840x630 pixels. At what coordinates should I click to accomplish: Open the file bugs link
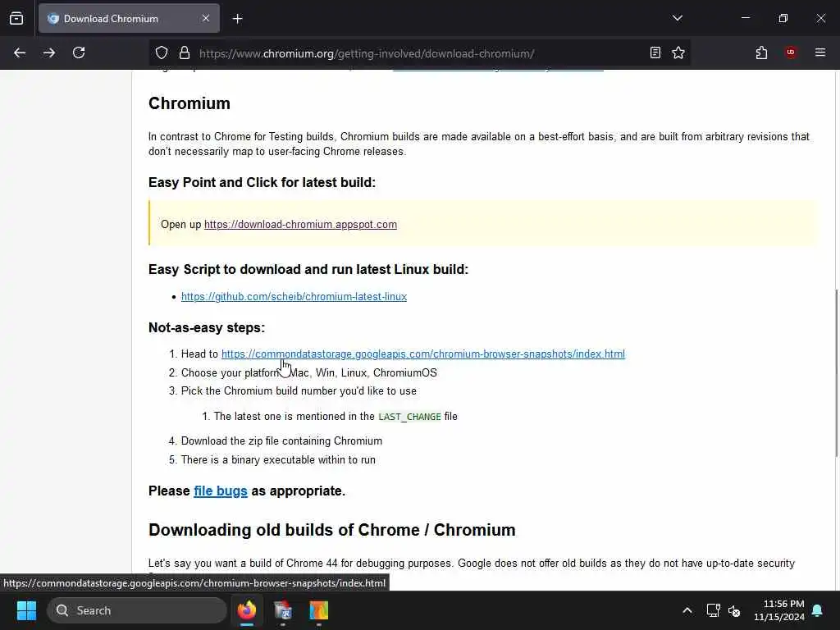(221, 491)
